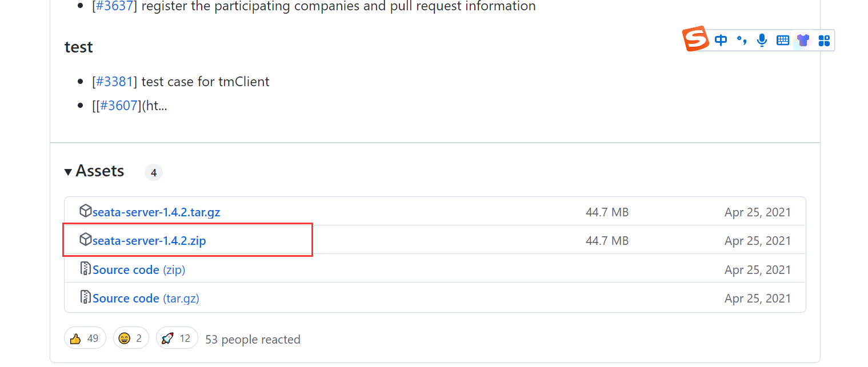
Task: Click the Source code (tar.gz) link
Action: pos(146,298)
